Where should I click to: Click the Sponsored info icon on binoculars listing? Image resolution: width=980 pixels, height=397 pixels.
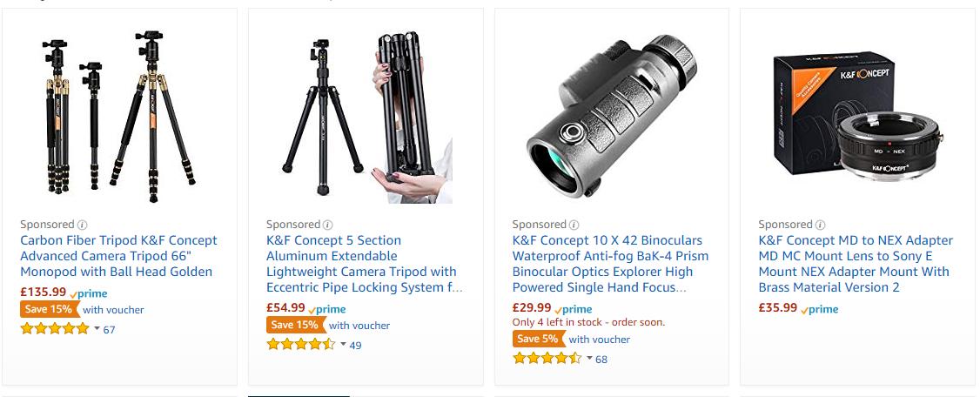(x=574, y=225)
